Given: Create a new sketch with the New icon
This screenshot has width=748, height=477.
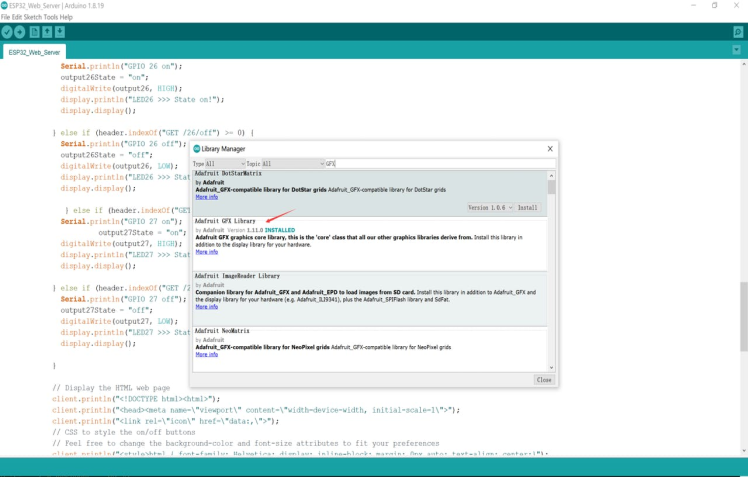Looking at the screenshot, I should tap(35, 32).
